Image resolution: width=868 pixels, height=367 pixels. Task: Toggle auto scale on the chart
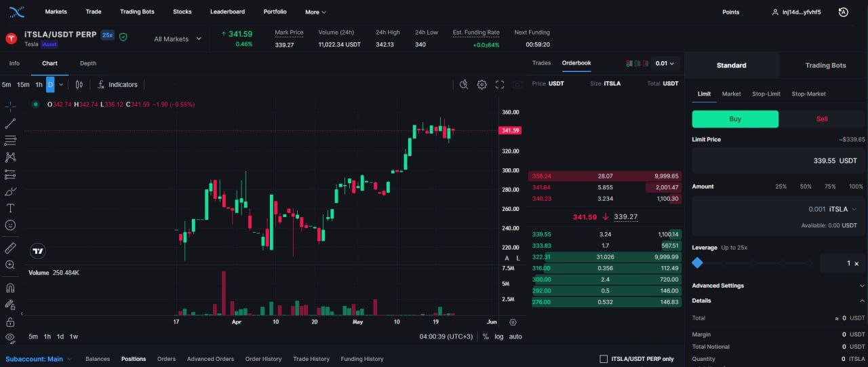pyautogui.click(x=515, y=336)
